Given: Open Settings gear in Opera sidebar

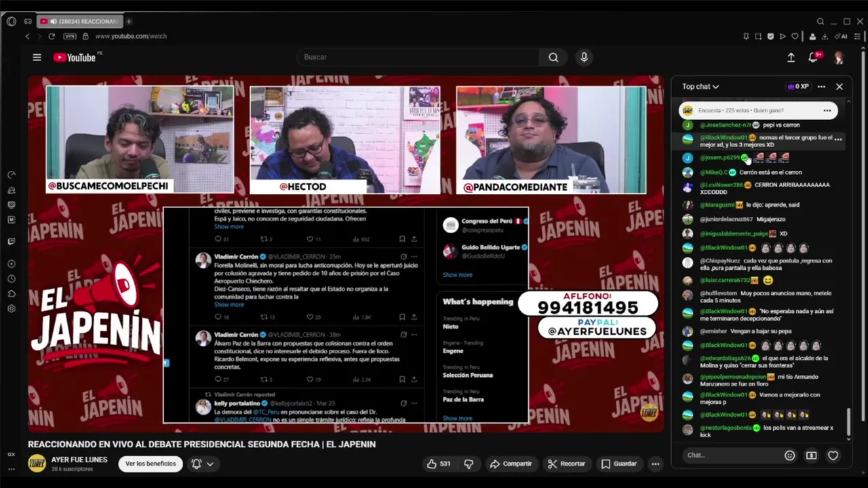Looking at the screenshot, I should coord(12,308).
